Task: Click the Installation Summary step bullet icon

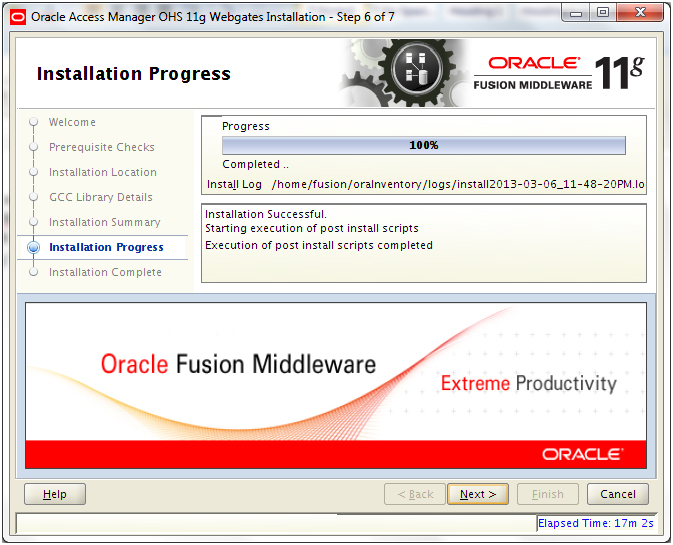Action: pyautogui.click(x=33, y=222)
